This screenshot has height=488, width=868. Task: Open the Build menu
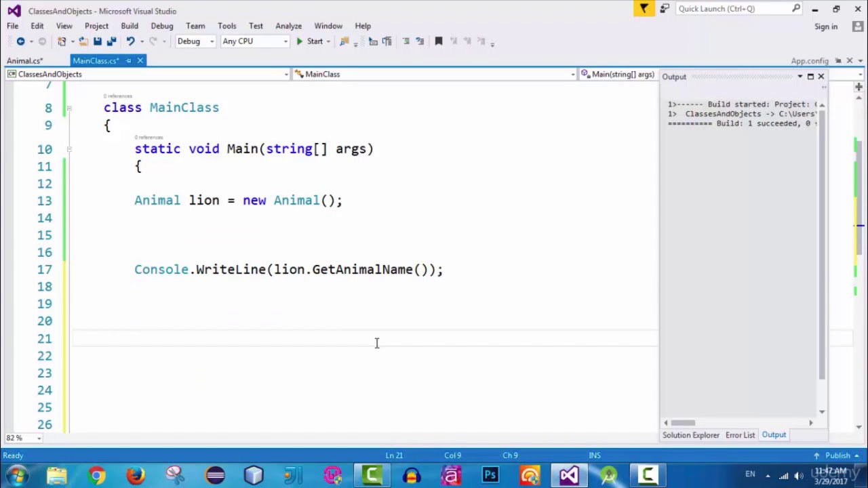[130, 26]
